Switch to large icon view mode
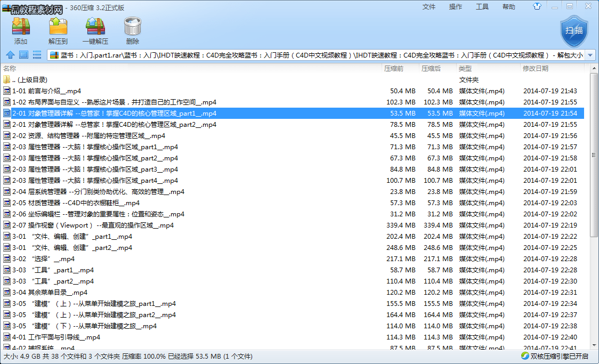This screenshot has width=599, height=364. point(23,54)
